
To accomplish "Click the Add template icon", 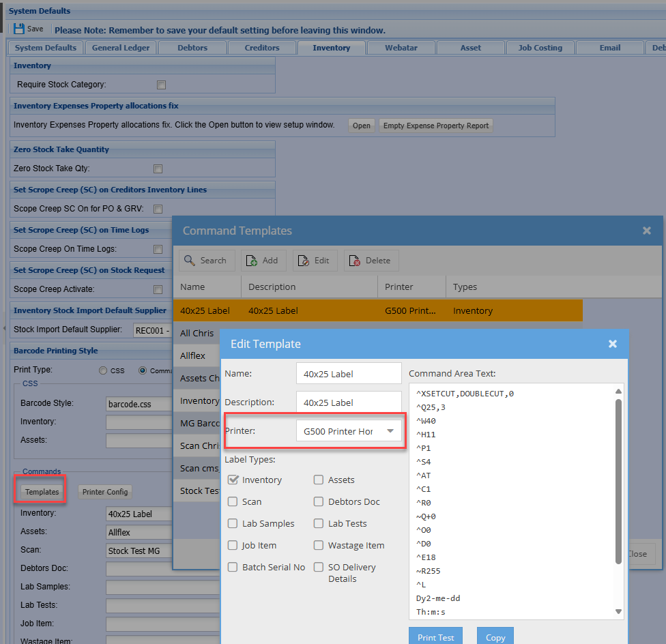I will (251, 261).
